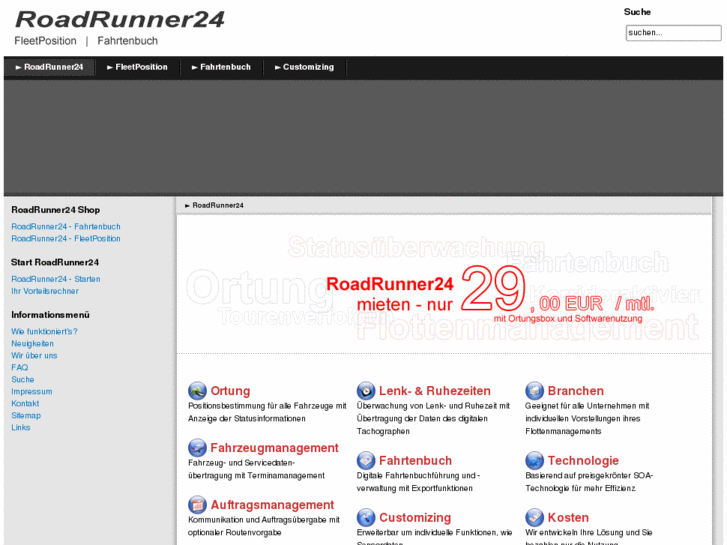Open the Neuigkeiten sidebar link
This screenshot has width=727, height=545.
tap(32, 343)
